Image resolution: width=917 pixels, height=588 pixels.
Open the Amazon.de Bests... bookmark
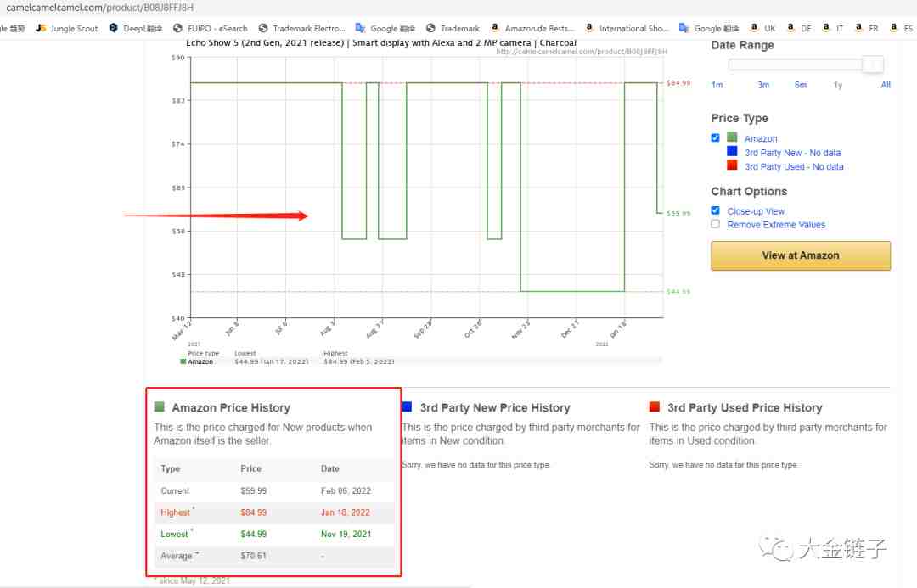click(532, 28)
